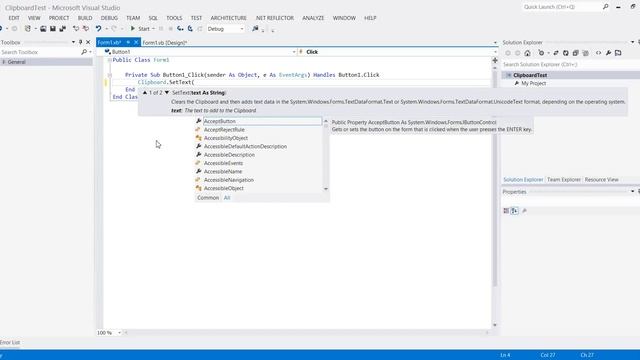The height and width of the screenshot is (360, 640).
Task: Click the Save icon in the toolbar
Action: pyautogui.click(x=53, y=29)
